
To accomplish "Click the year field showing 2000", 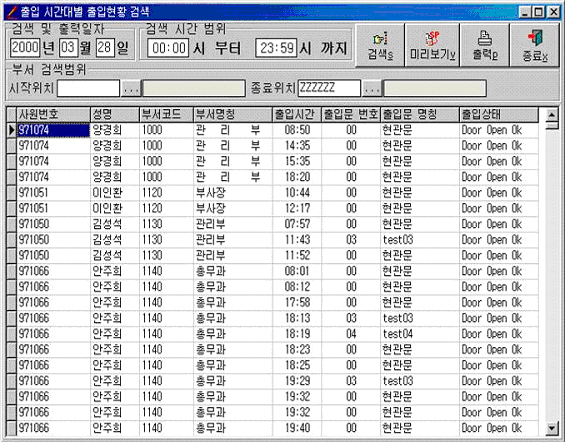I will (x=25, y=48).
